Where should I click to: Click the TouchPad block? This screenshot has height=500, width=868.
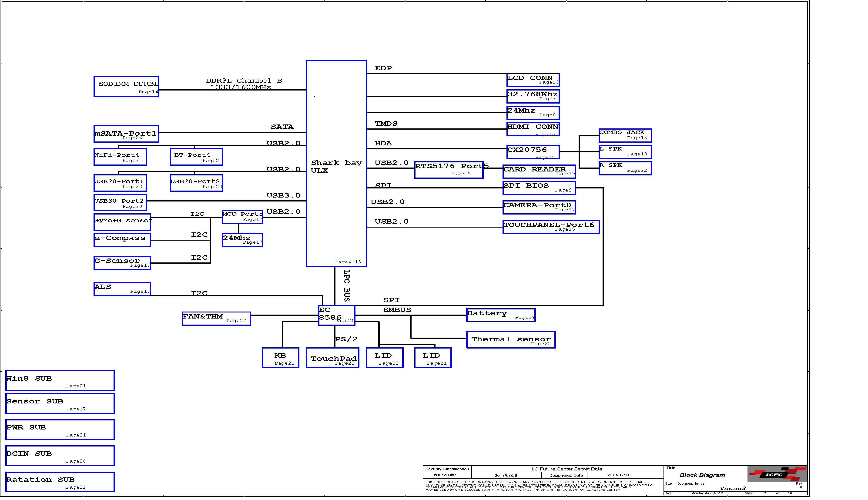(x=332, y=358)
